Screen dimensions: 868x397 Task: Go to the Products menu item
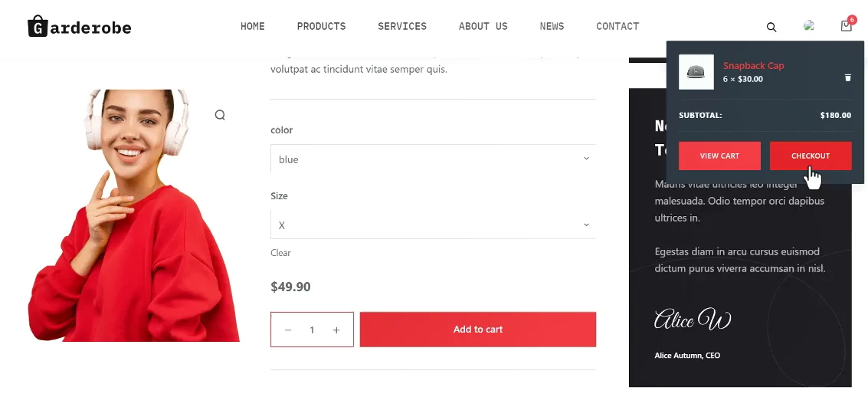tap(321, 26)
